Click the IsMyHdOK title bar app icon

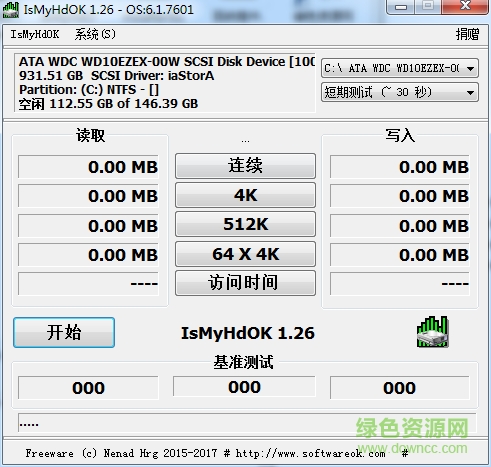[x=11, y=10]
